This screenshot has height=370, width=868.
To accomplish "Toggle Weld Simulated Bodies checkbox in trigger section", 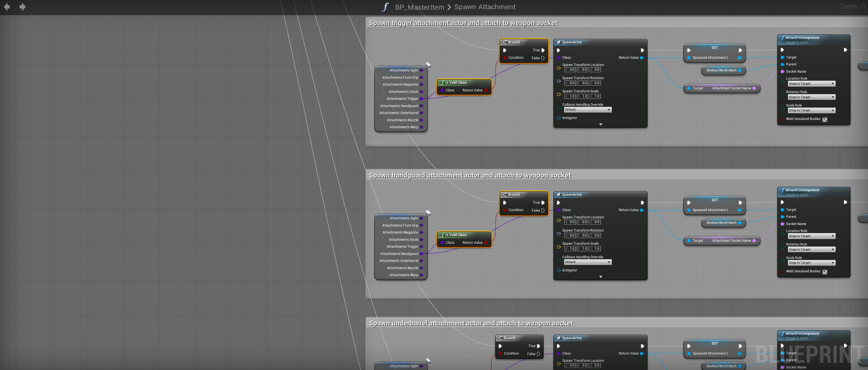I will (x=824, y=120).
